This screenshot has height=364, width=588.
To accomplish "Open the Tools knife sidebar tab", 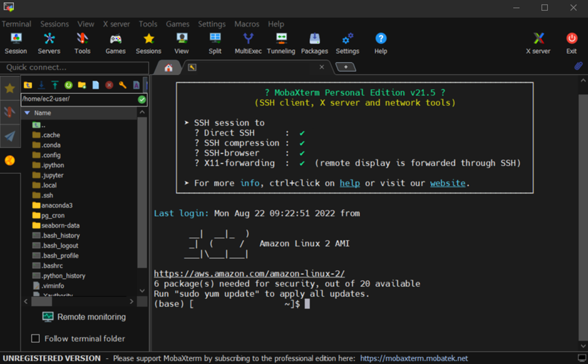I will pyautogui.click(x=10, y=112).
